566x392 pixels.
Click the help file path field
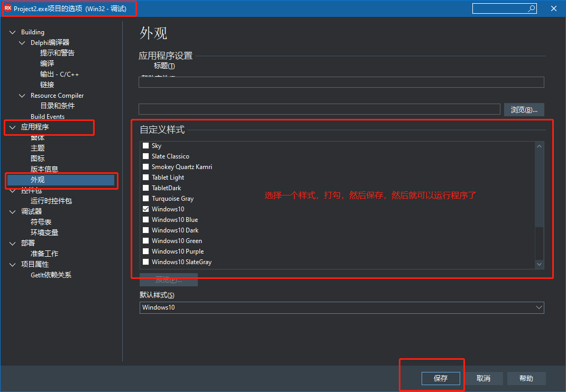pos(319,109)
